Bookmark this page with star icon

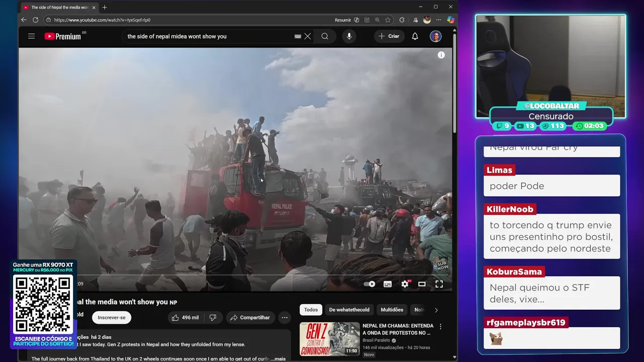tap(388, 20)
